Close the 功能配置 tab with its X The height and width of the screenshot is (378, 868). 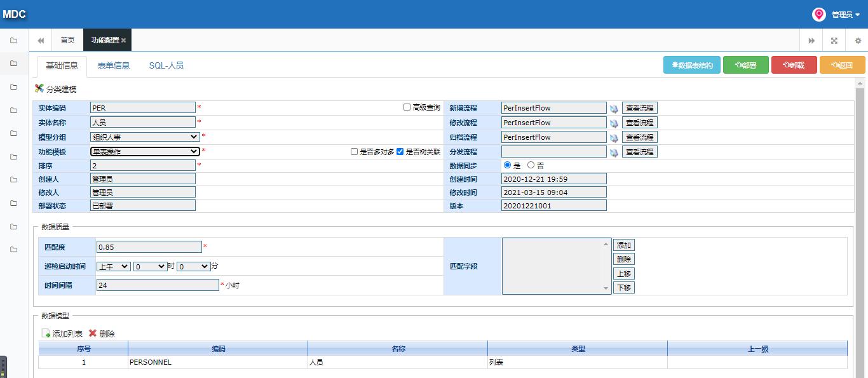coord(124,40)
